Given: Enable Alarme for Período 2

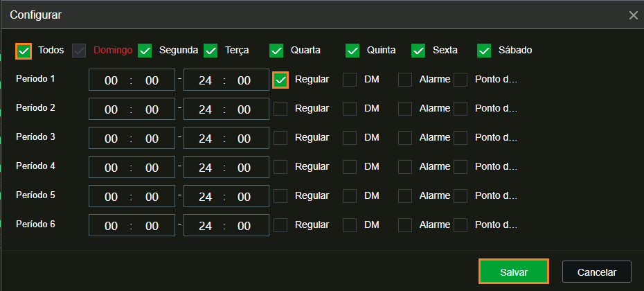Looking at the screenshot, I should coord(405,109).
